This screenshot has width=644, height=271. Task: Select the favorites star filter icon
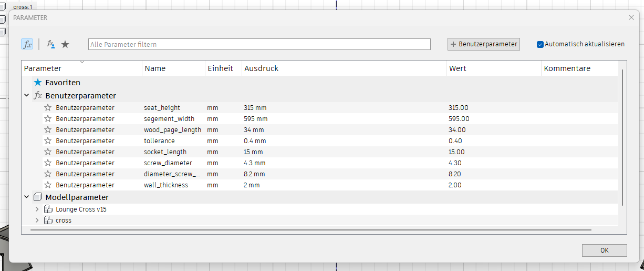65,44
